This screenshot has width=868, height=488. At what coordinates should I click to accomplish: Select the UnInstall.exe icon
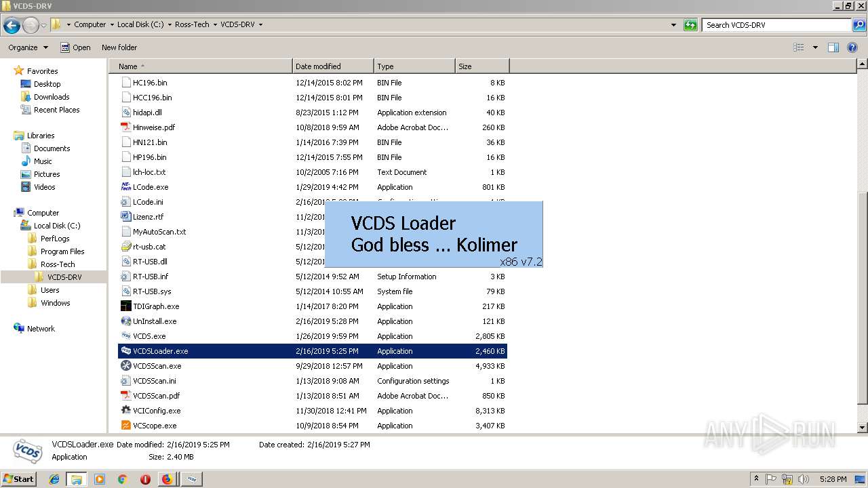click(125, 321)
